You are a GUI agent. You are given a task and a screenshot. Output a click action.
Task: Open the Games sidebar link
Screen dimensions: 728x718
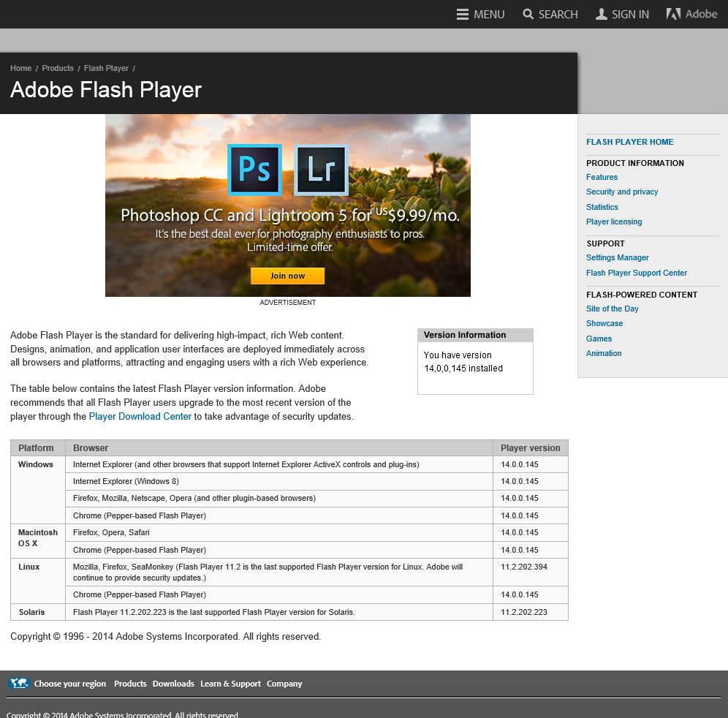pos(599,339)
